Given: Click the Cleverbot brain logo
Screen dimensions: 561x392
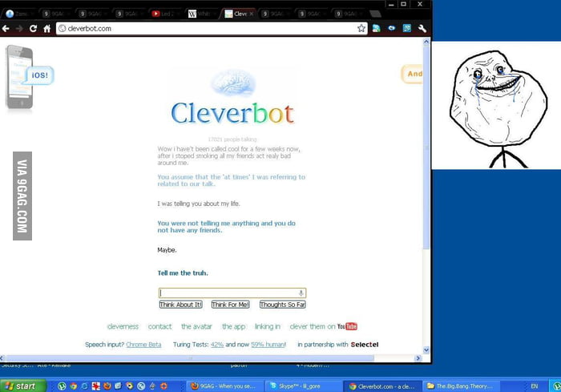Looking at the screenshot, I should 232,83.
